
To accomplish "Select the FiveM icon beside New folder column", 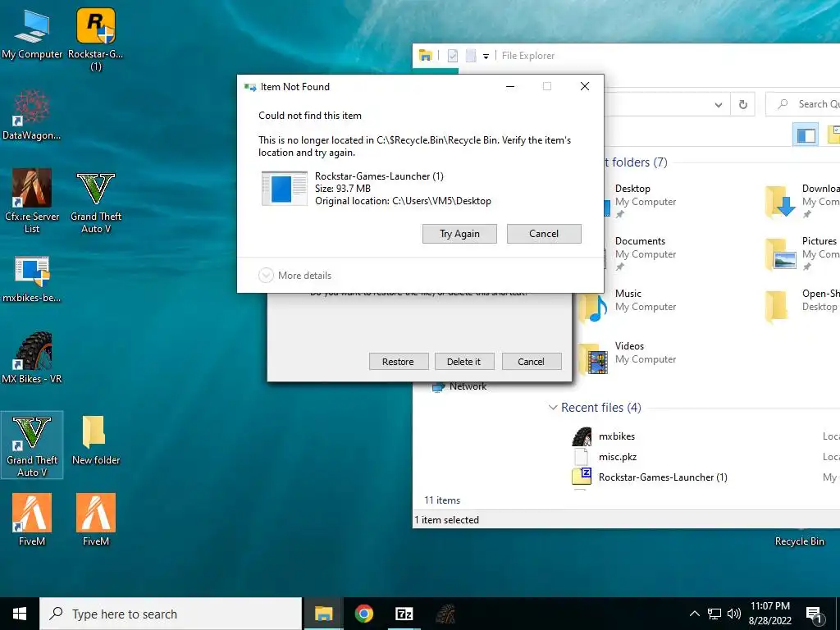I will pos(96,519).
